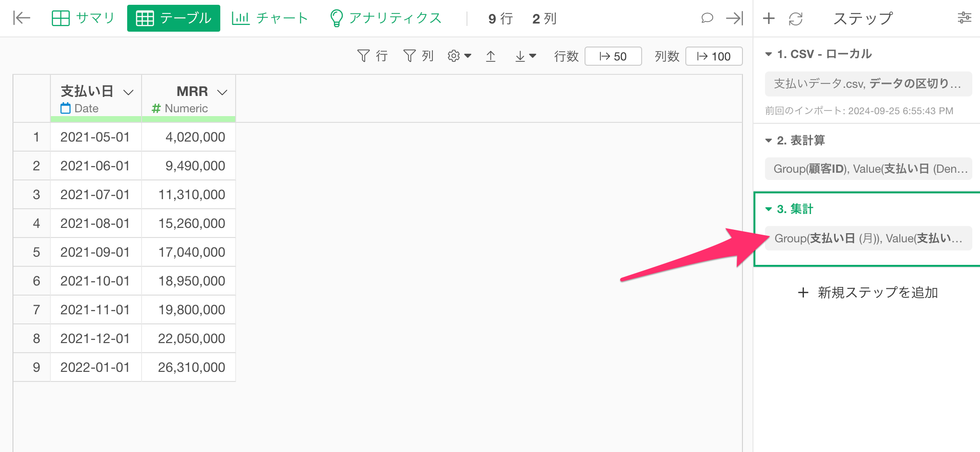The image size is (980, 452).
Task: Click the 2 列 column count label
Action: click(544, 19)
